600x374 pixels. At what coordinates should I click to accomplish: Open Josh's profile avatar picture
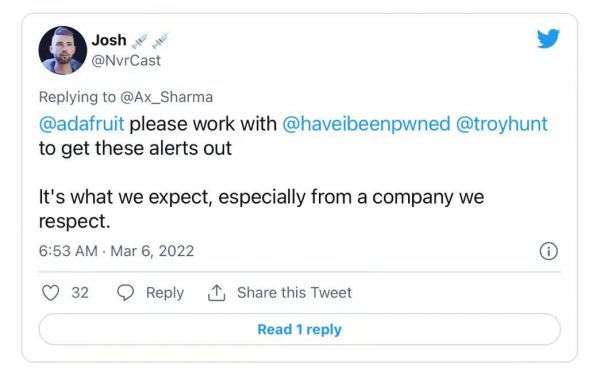pos(62,50)
